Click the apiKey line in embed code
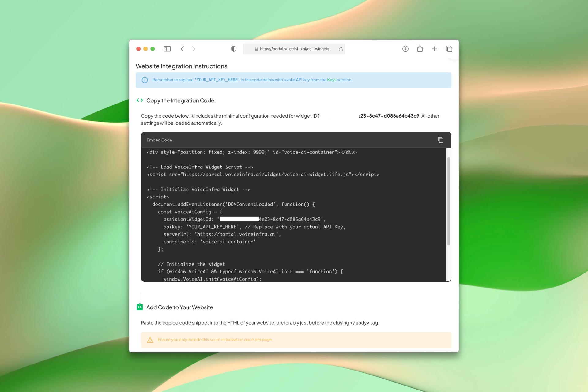The image size is (588, 392). tap(254, 227)
